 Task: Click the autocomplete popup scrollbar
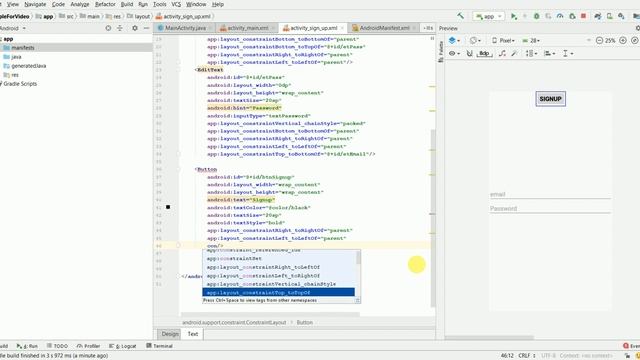(358, 258)
